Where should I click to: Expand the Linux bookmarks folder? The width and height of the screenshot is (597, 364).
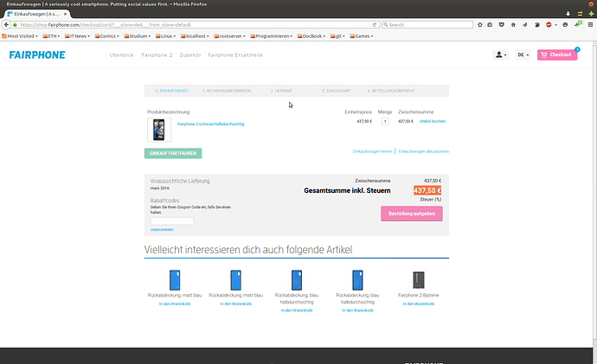coord(165,36)
